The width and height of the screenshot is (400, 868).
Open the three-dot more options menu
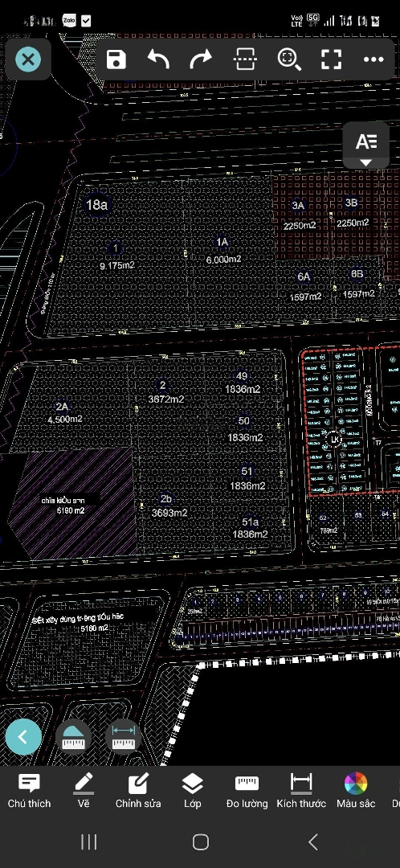coord(373,59)
